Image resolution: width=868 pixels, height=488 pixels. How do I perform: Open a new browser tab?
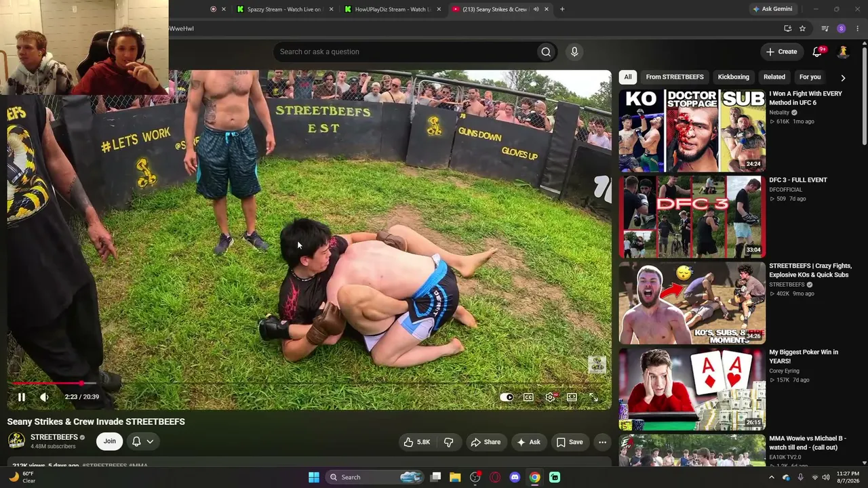click(562, 9)
